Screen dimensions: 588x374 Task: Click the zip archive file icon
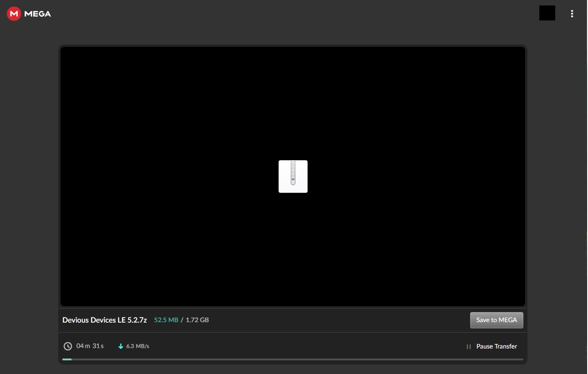[x=293, y=177]
